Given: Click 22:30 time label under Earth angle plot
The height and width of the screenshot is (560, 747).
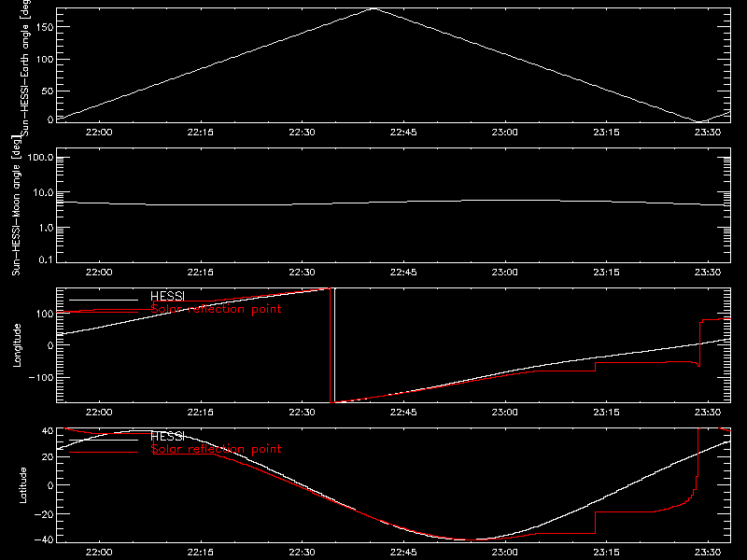Looking at the screenshot, I should click(x=302, y=133).
